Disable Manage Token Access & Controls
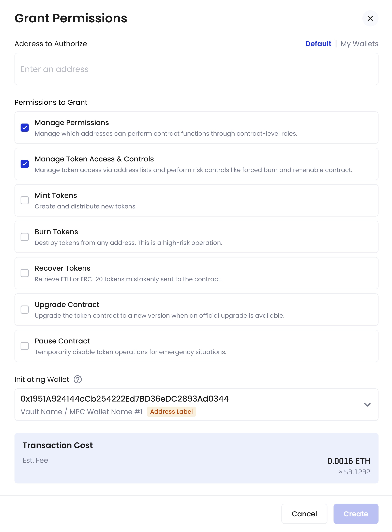The width and height of the screenshot is (392, 532). pos(24,164)
